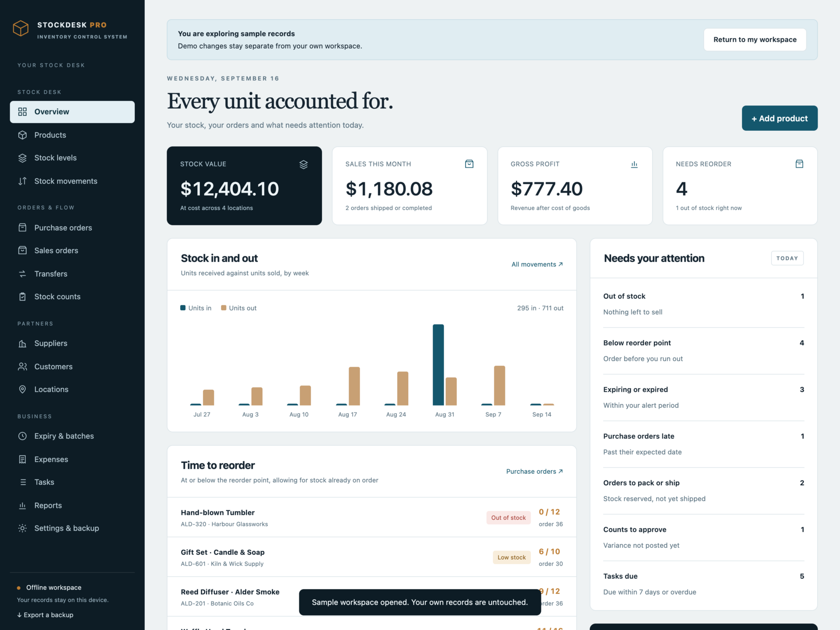Go to the Products section
This screenshot has height=630, width=840.
(x=72, y=135)
